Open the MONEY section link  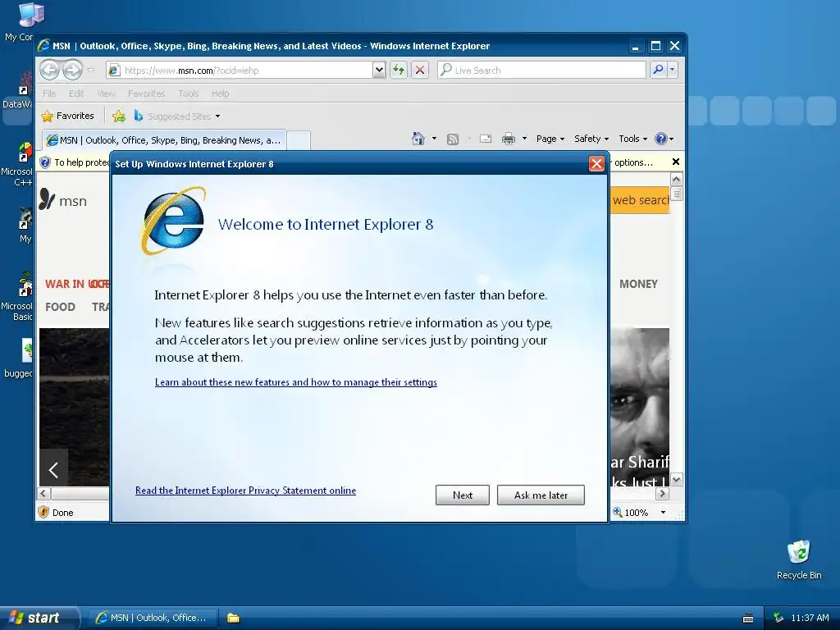click(x=638, y=284)
